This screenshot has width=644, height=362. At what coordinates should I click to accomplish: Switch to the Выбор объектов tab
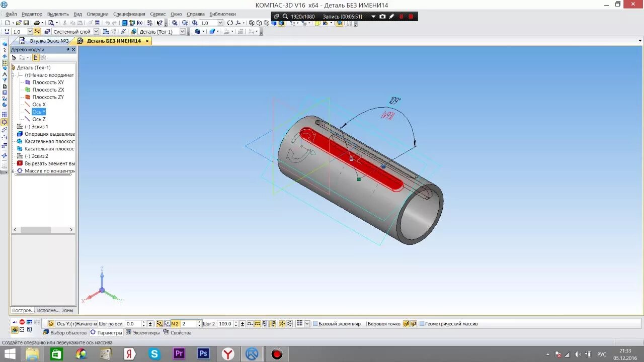tap(65, 333)
